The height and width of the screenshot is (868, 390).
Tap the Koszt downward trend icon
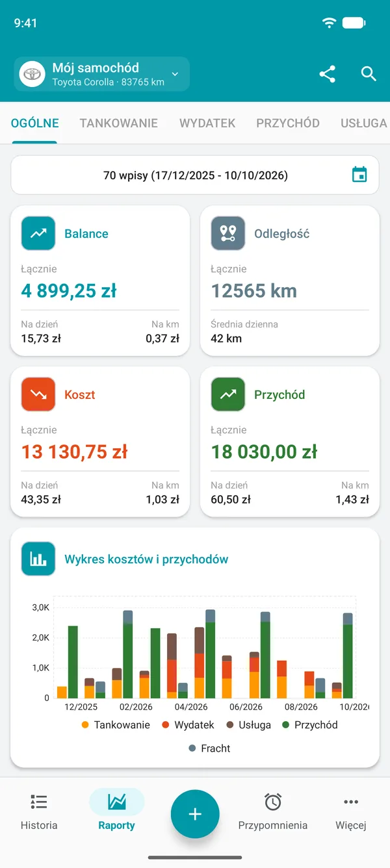(x=38, y=394)
